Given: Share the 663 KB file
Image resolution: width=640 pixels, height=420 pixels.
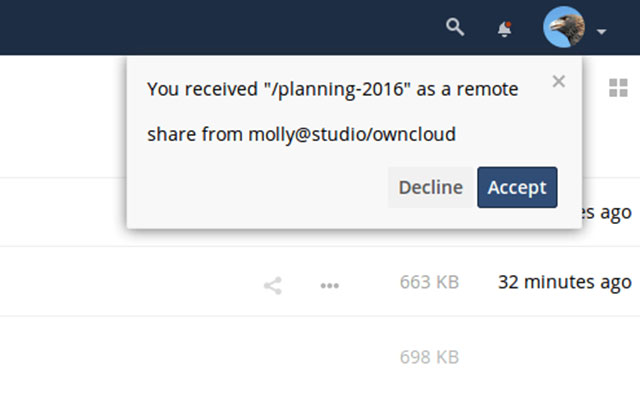Looking at the screenshot, I should (272, 285).
